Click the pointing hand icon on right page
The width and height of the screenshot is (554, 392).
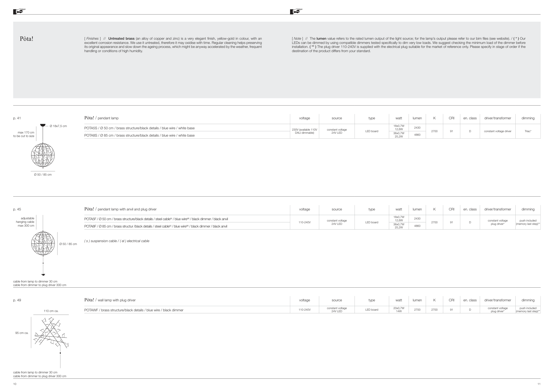[x=296, y=11]
